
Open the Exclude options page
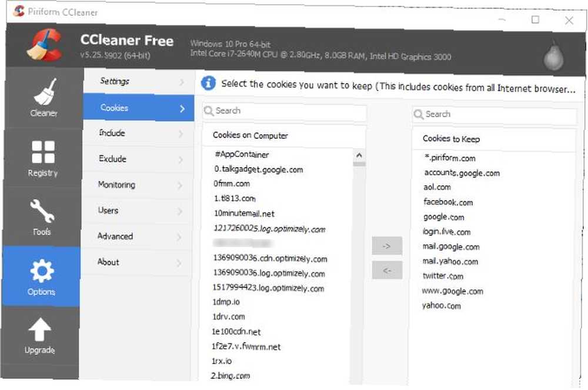[138, 159]
